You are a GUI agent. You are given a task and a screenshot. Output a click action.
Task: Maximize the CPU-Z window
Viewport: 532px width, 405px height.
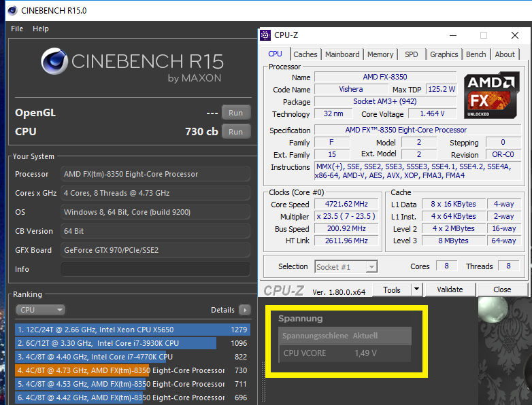point(484,35)
